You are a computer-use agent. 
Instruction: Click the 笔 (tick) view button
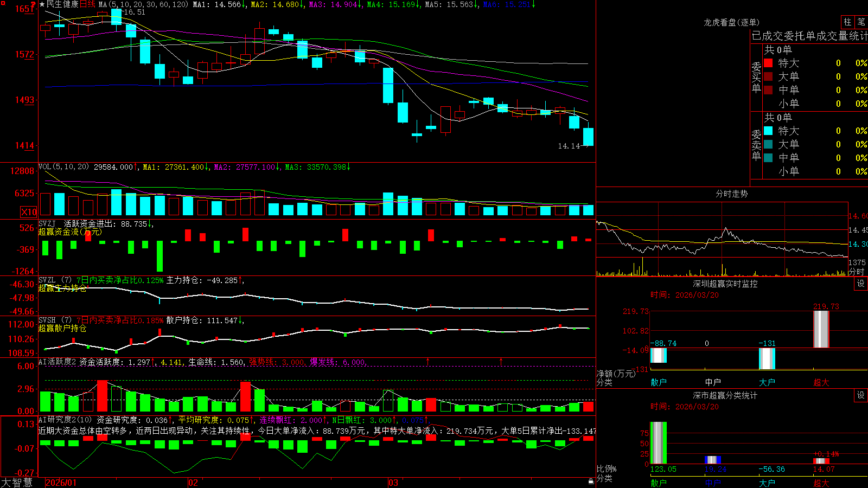[861, 22]
